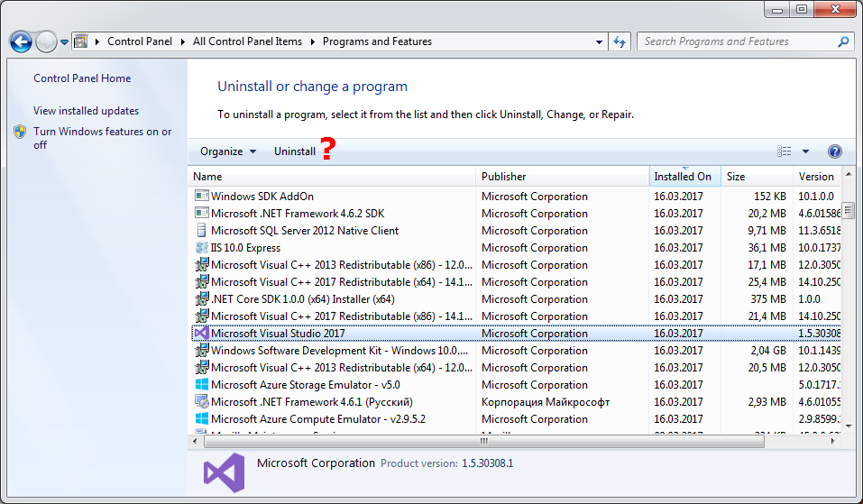Click Visual C++ 2017 Redistributable (x64) icon

[201, 281]
